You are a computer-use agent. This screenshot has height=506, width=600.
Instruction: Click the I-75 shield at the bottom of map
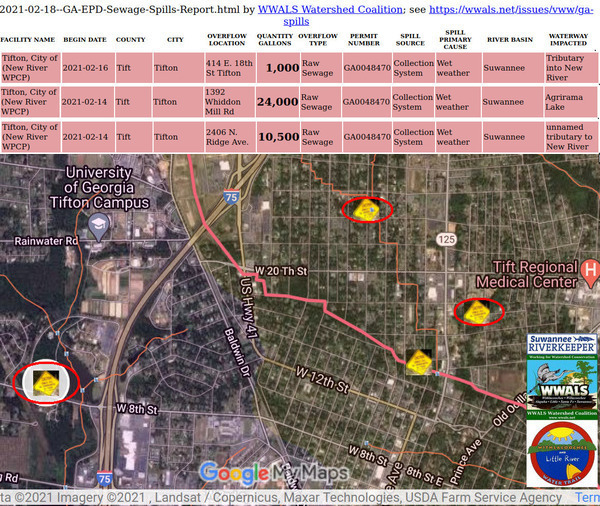104,479
